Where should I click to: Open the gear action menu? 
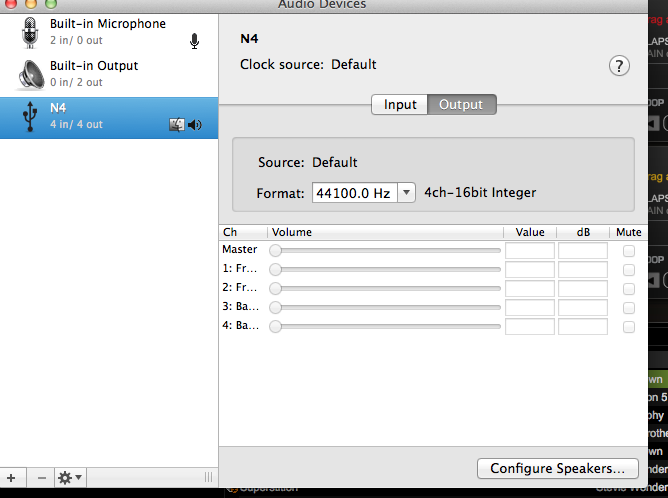point(70,478)
